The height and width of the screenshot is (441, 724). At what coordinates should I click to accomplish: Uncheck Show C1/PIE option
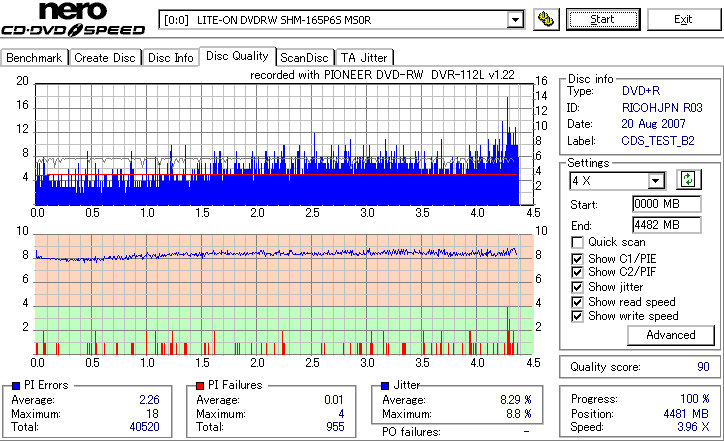click(x=577, y=259)
